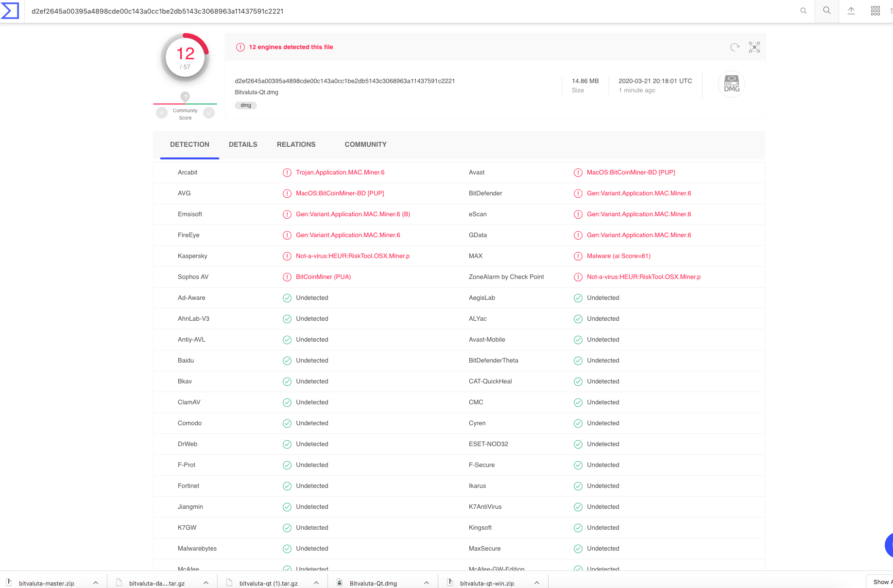Open bitvaluta-qt (1).tar.gz from downloads bar
893x588 pixels.
coord(269,583)
